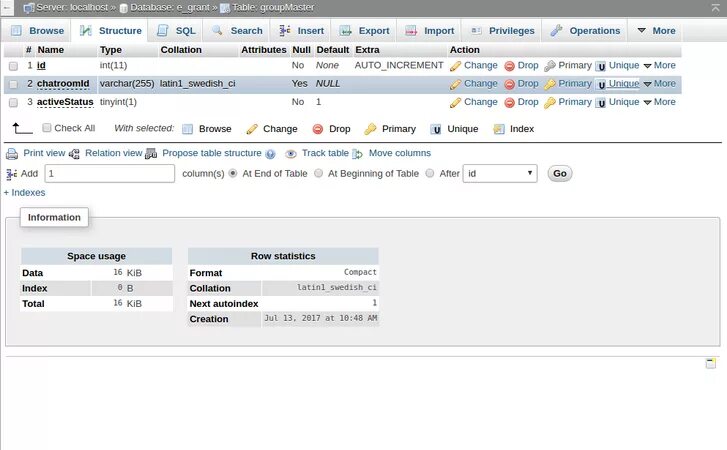The image size is (727, 450).
Task: Click Drop icon for id row
Action: tap(510, 66)
